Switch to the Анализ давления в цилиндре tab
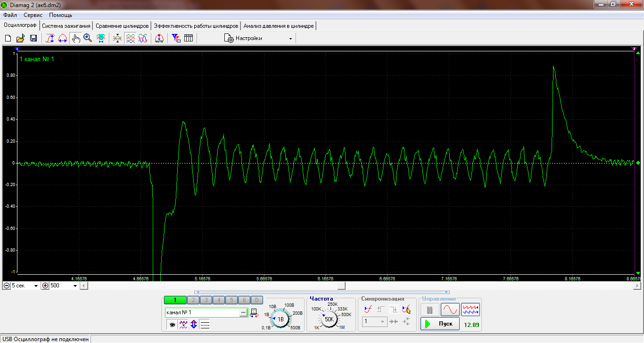644x343 pixels. [x=278, y=26]
